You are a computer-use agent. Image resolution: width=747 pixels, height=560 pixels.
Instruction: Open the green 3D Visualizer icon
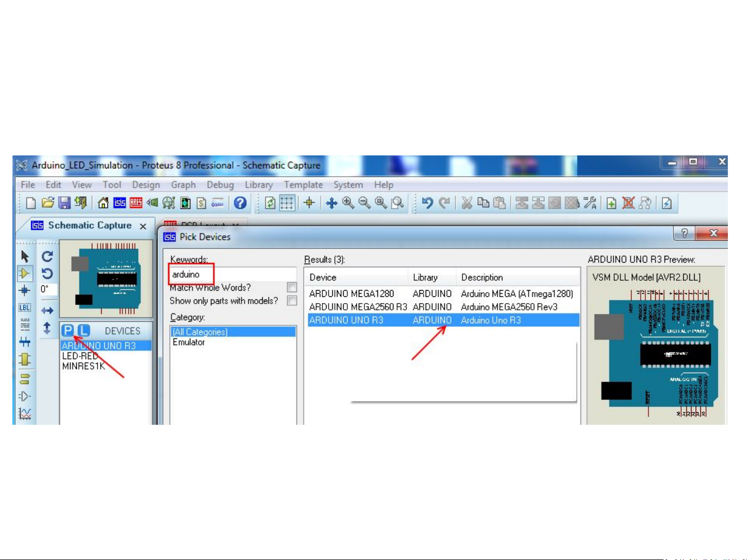[152, 203]
